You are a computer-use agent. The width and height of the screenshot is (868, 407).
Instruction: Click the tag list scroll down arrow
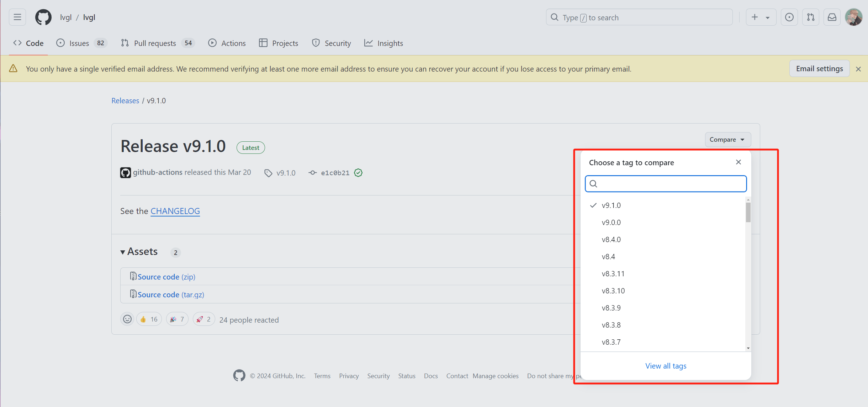coord(748,348)
